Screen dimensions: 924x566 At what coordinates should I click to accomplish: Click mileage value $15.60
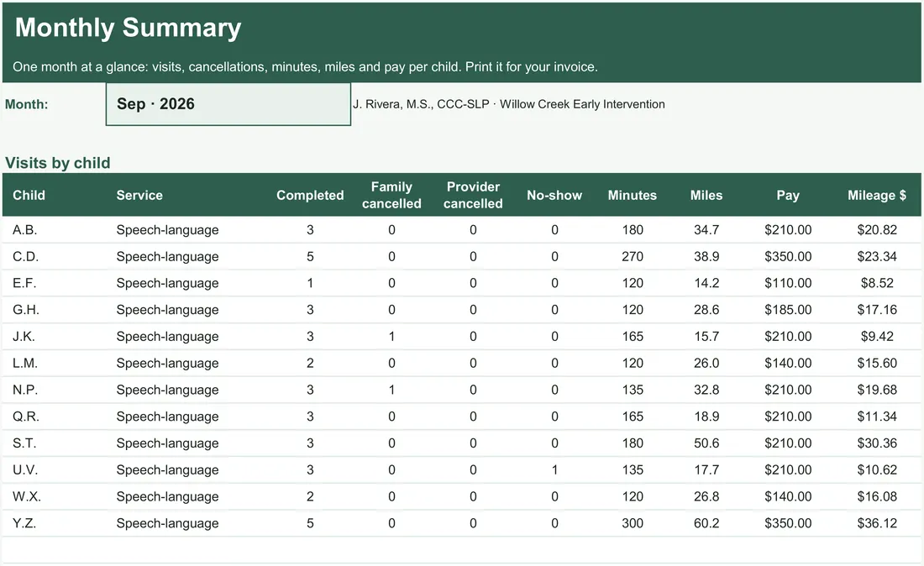pyautogui.click(x=877, y=363)
